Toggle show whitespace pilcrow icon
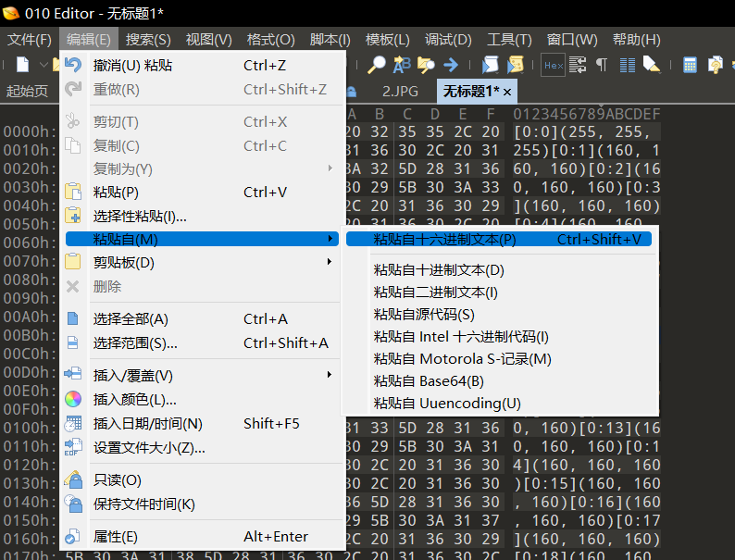Screen dimensions: 735x560 [x=602, y=65]
